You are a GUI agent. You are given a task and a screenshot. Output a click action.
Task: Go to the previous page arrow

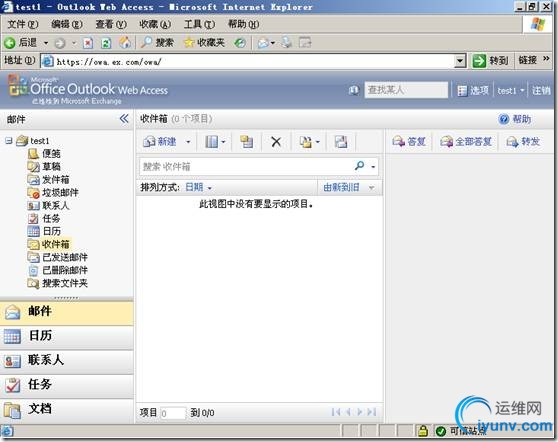point(348,412)
